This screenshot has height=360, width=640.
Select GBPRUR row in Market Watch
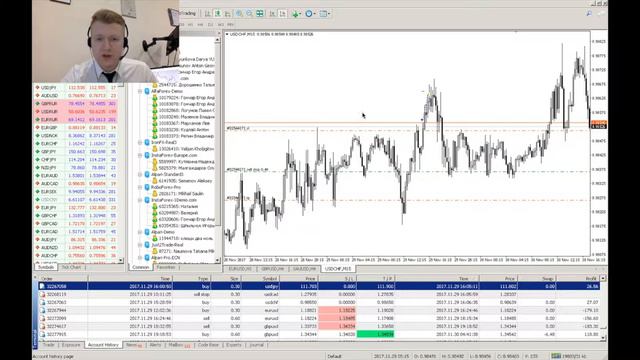pos(76,104)
